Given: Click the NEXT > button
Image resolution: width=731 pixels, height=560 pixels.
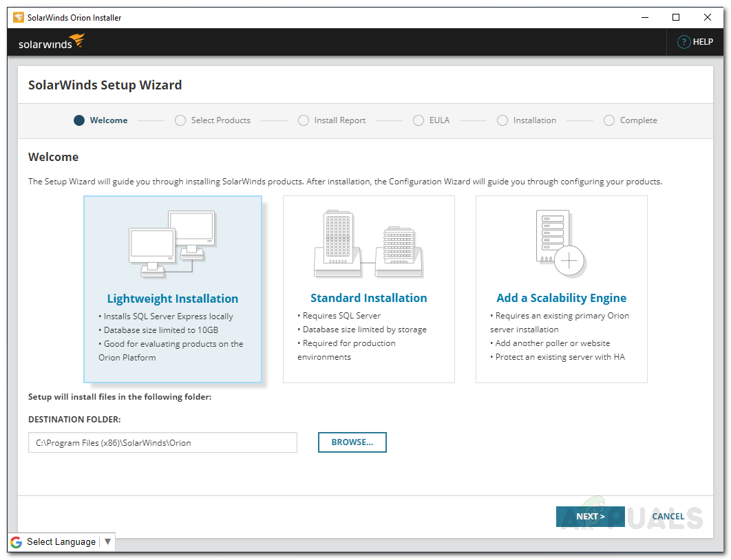Looking at the screenshot, I should 590,516.
